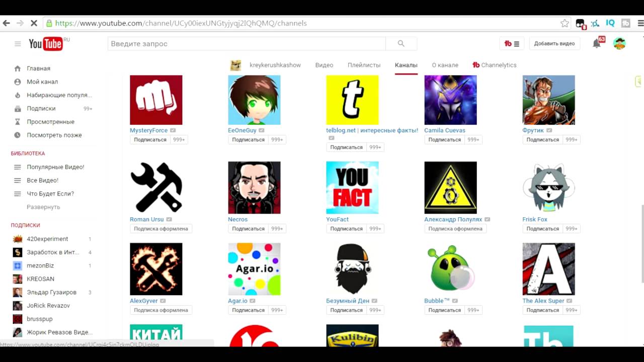The image size is (644, 362).
Task: Subscribe to Frisk Fox channel
Action: [542, 229]
